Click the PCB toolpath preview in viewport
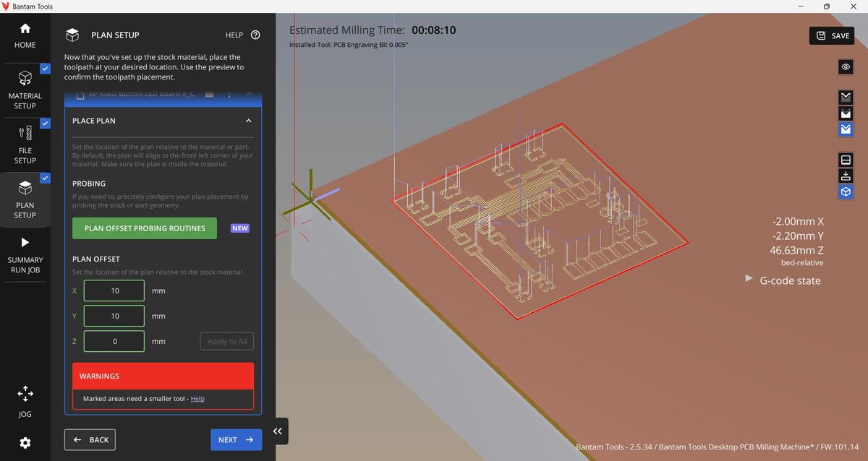This screenshot has height=461, width=868. pos(539,220)
